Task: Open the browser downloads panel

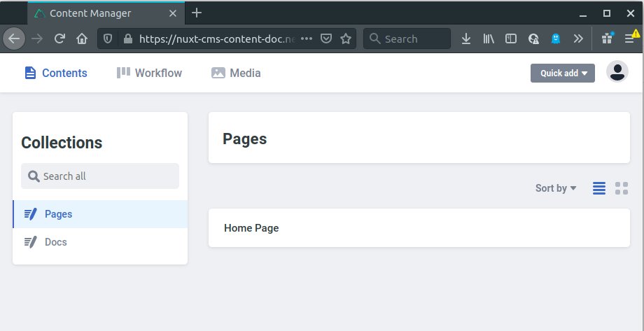Action: click(466, 39)
